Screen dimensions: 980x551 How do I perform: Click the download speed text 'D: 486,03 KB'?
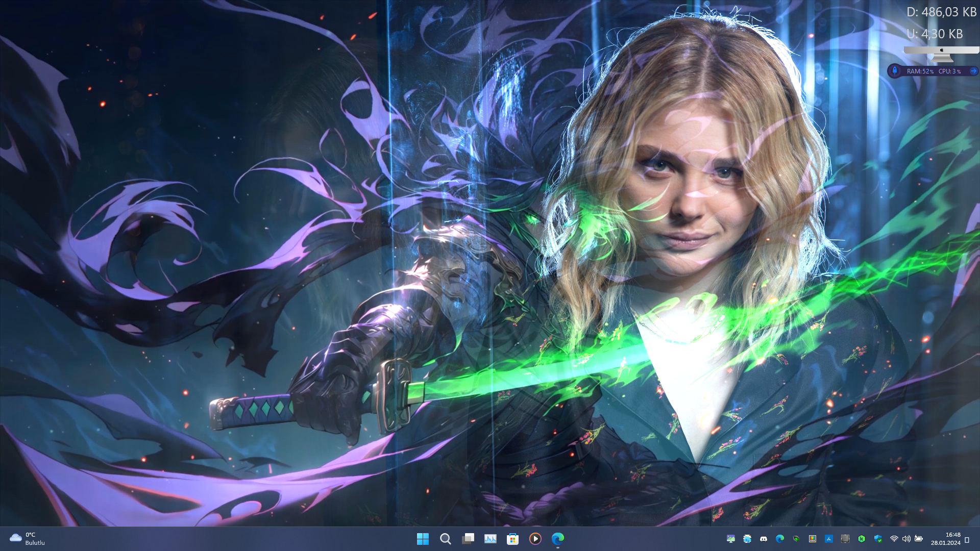tap(942, 12)
